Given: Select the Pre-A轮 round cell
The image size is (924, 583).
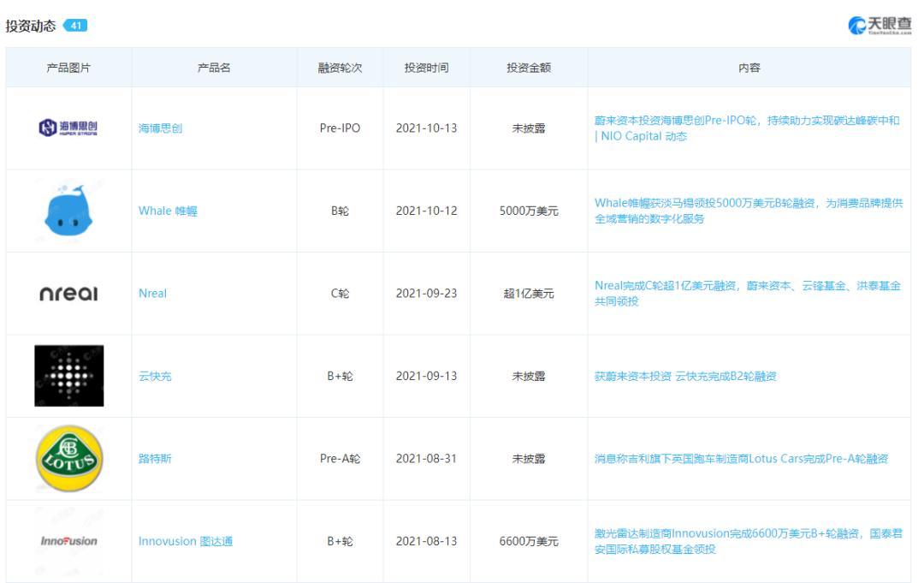Looking at the screenshot, I should [x=340, y=459].
